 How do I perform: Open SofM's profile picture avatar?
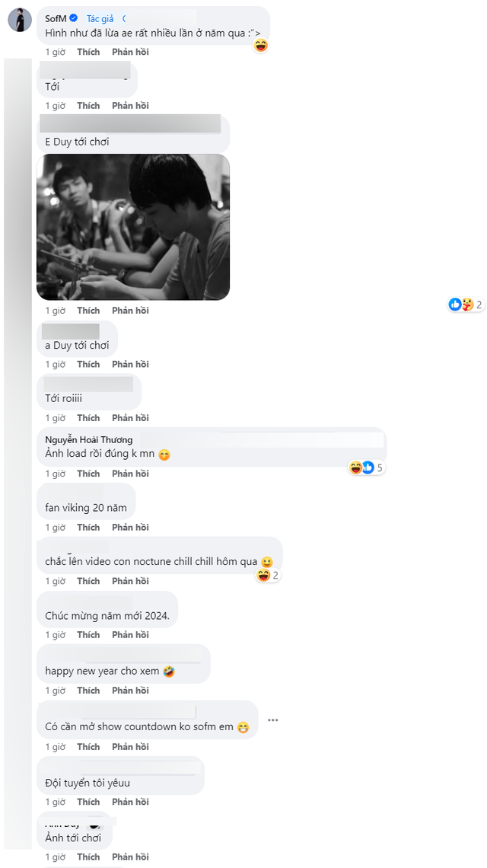19,19
